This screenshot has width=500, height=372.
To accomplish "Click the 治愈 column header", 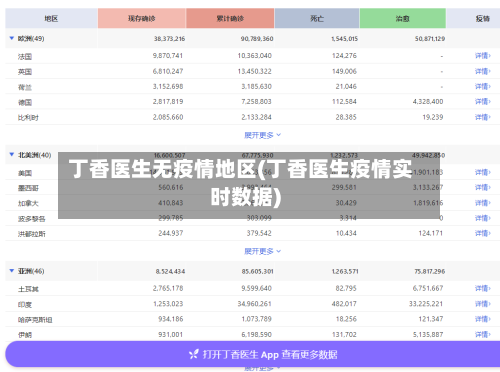I will pyautogui.click(x=403, y=18).
